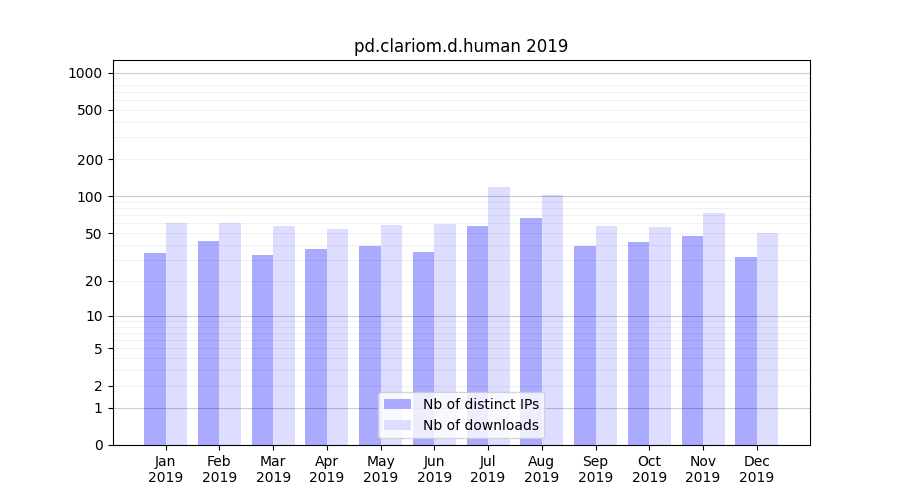
Task: Select the 0 y-axis tick label
Action: coord(98,445)
